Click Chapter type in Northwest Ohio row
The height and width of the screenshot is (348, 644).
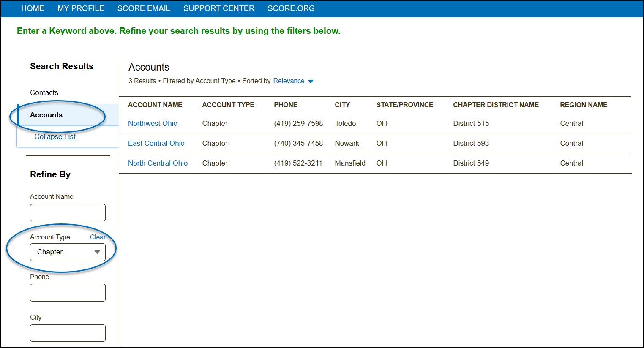pyautogui.click(x=215, y=123)
